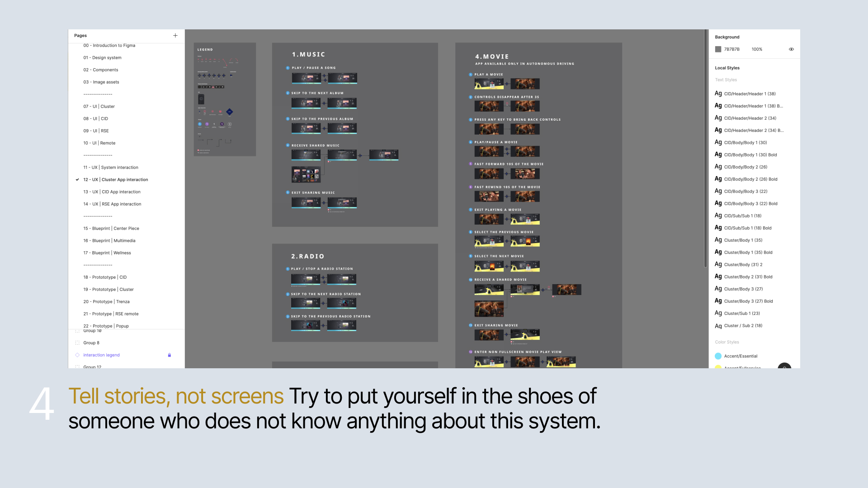
Task: Click the 7B7B7B hex value field
Action: point(732,49)
